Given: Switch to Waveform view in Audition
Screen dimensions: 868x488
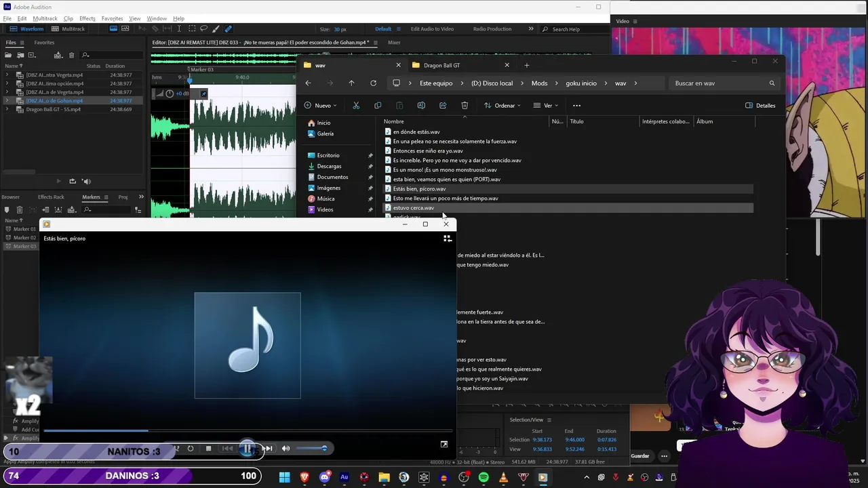Looking at the screenshot, I should (x=26, y=29).
